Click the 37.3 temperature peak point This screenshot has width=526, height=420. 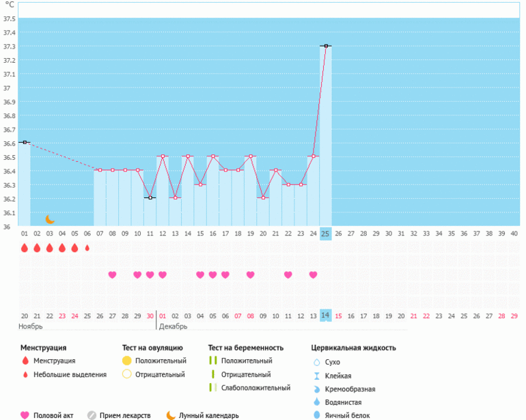(326, 46)
